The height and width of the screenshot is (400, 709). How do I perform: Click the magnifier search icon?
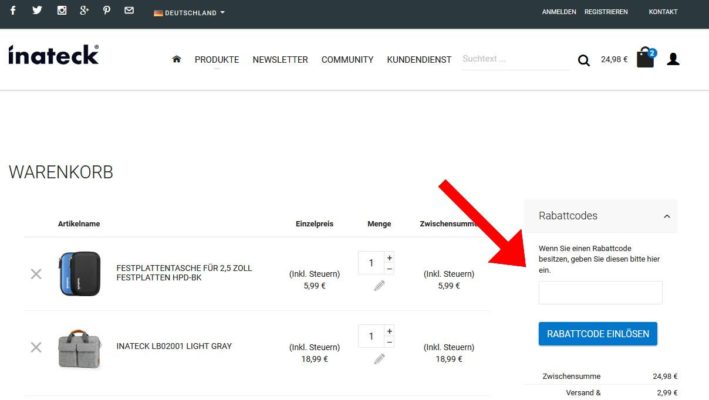coord(584,60)
